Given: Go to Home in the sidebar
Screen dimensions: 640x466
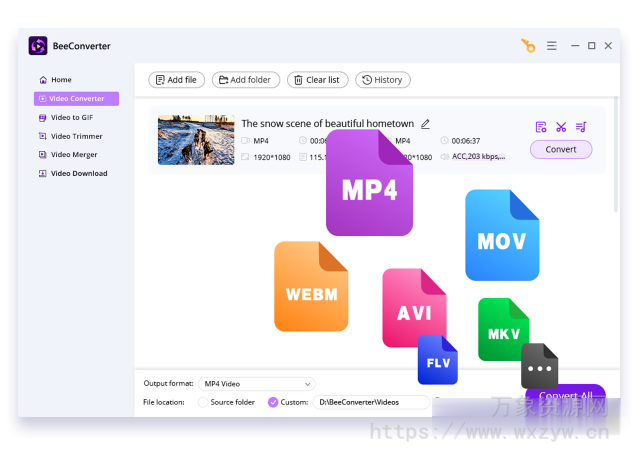Looking at the screenshot, I should click(61, 80).
